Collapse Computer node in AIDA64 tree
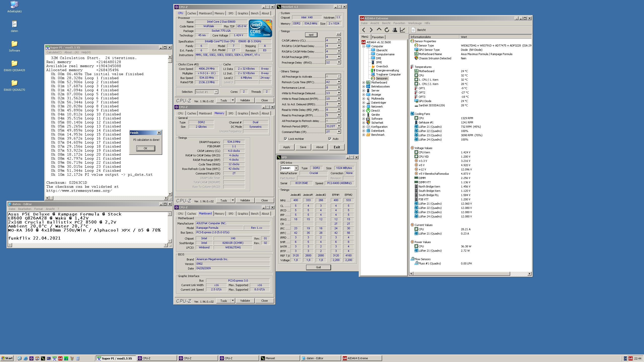The width and height of the screenshot is (644, 362). (364, 46)
